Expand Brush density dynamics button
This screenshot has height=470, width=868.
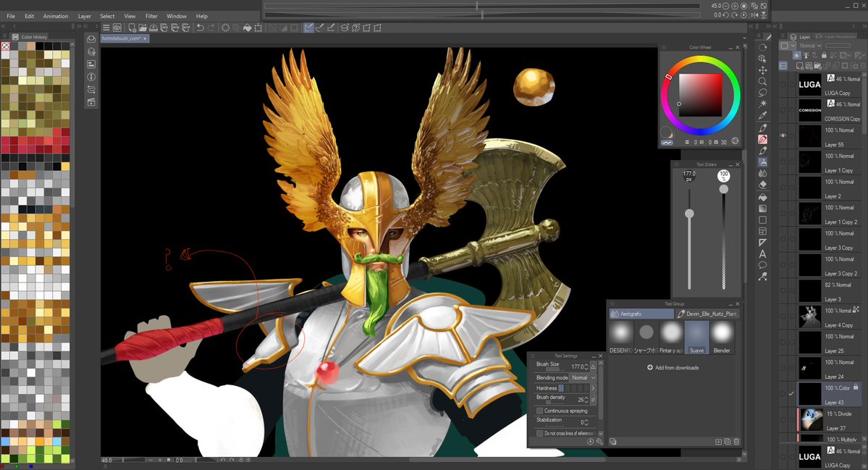(593, 399)
